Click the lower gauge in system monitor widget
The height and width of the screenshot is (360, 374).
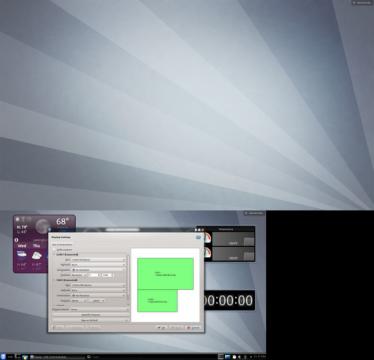click(208, 253)
